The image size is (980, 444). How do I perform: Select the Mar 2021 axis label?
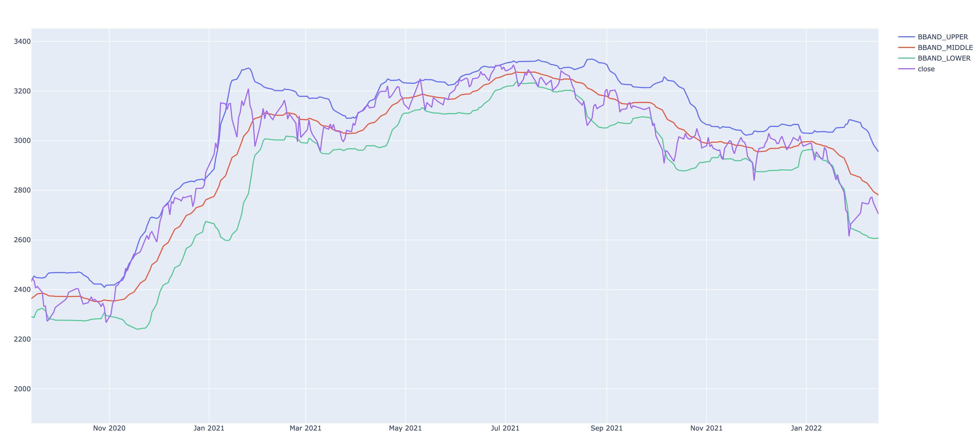click(x=305, y=428)
